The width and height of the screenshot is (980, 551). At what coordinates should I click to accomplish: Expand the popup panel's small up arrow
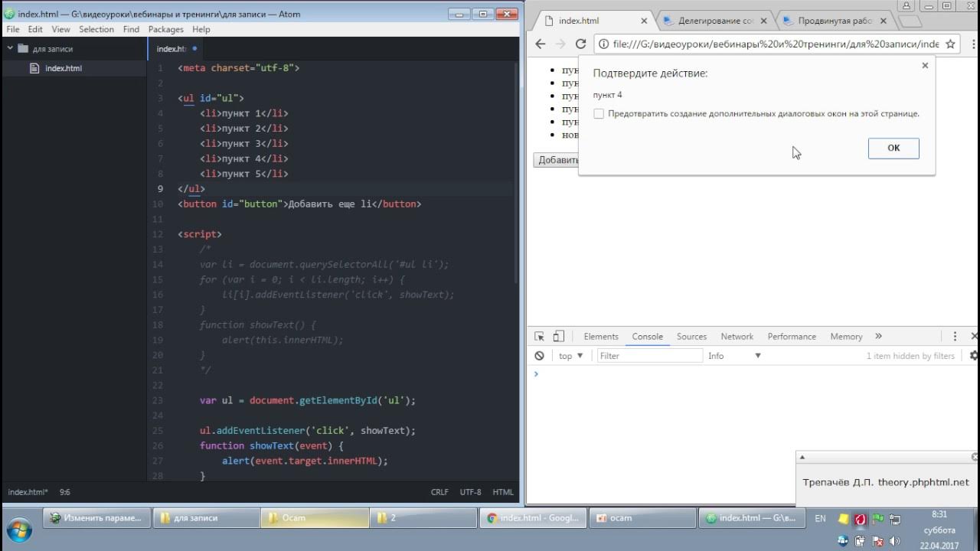(802, 457)
